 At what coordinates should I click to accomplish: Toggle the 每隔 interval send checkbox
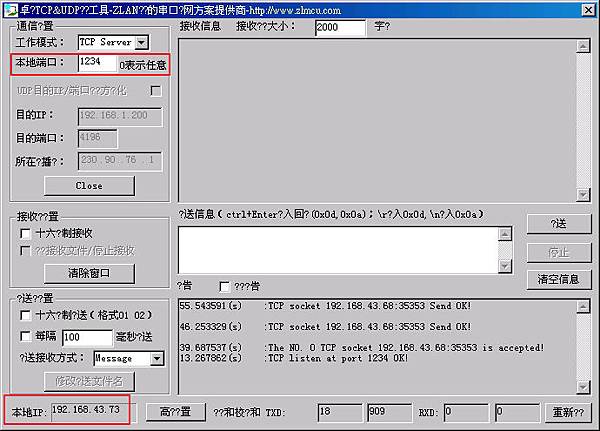coord(25,336)
